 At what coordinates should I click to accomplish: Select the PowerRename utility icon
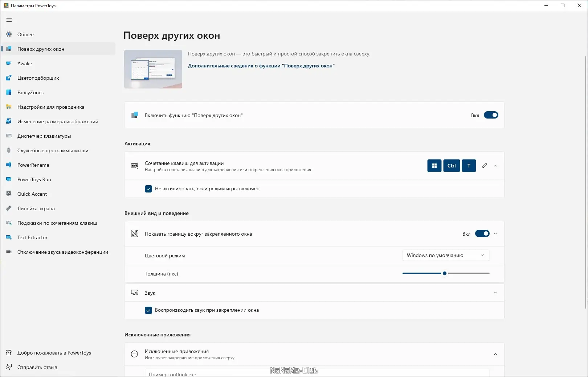coord(9,165)
